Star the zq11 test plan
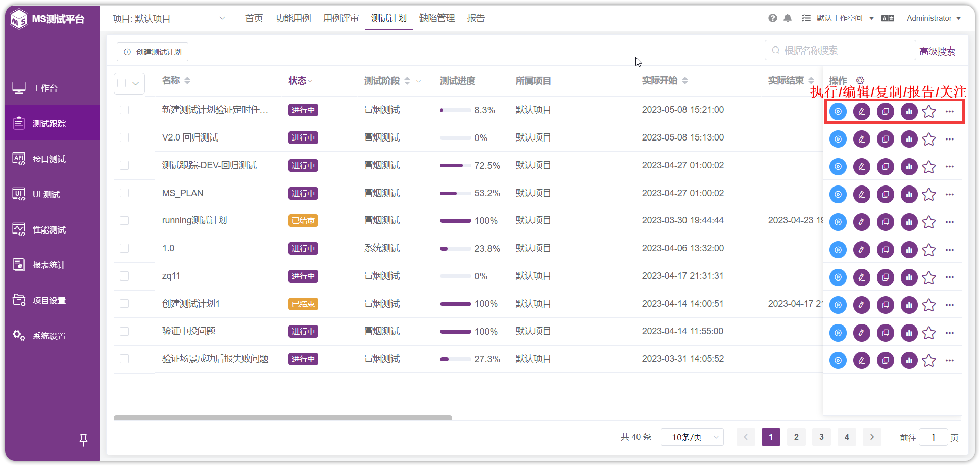This screenshot has width=980, height=466. tap(928, 277)
